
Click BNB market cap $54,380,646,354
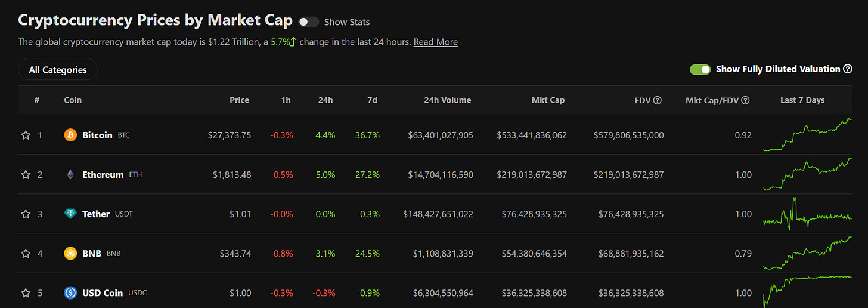(534, 254)
